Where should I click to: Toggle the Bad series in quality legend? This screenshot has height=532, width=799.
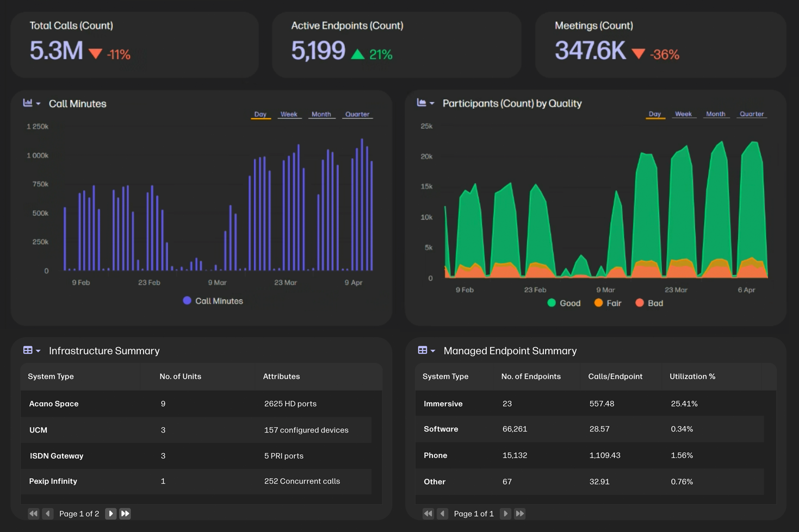tap(649, 303)
